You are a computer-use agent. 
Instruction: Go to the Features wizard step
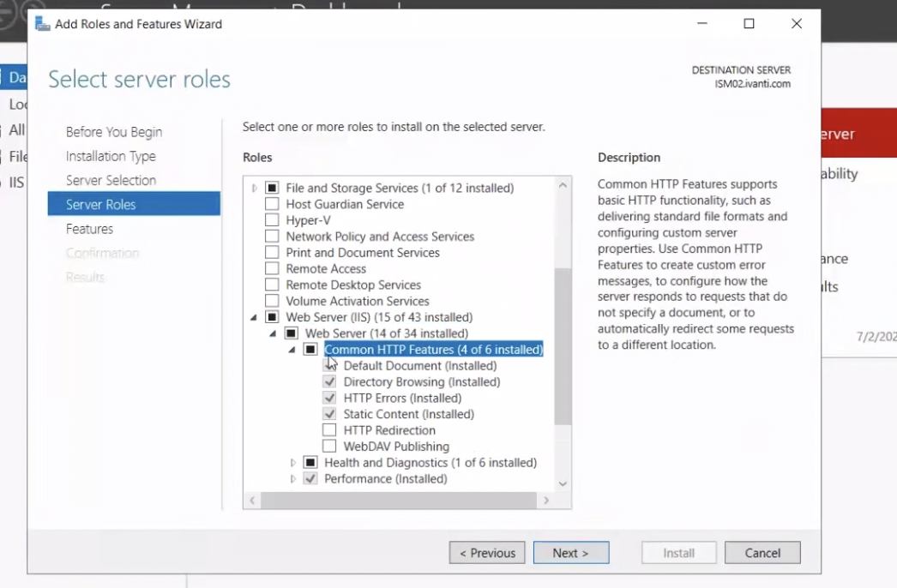click(89, 229)
